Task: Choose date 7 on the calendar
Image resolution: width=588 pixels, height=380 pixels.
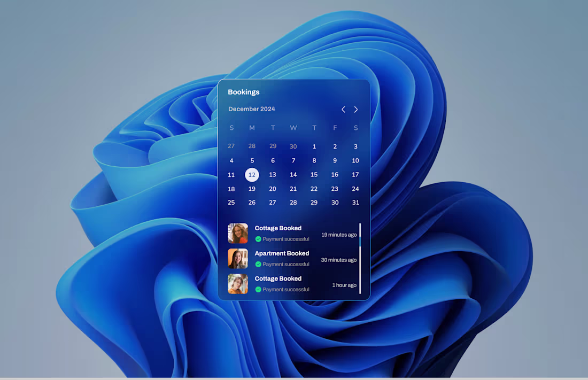Action: coord(293,160)
